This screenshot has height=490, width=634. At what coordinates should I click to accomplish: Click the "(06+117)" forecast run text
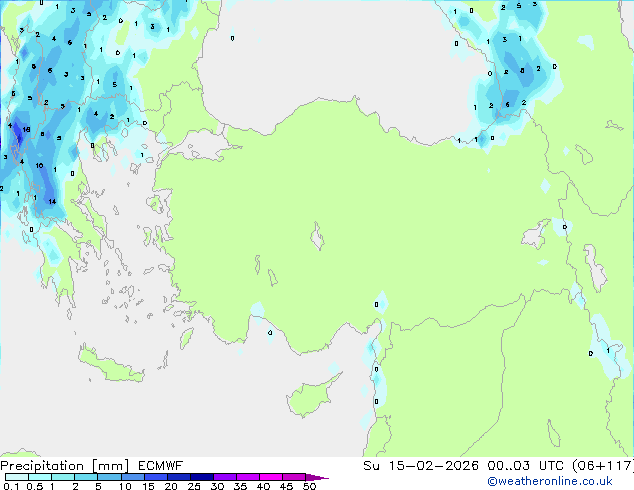click(x=603, y=466)
